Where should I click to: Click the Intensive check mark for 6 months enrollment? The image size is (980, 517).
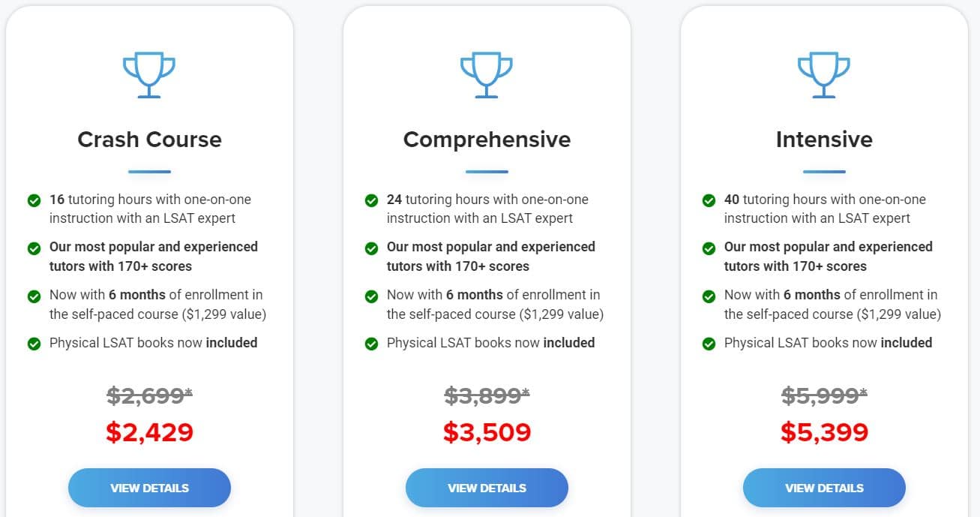pos(709,296)
